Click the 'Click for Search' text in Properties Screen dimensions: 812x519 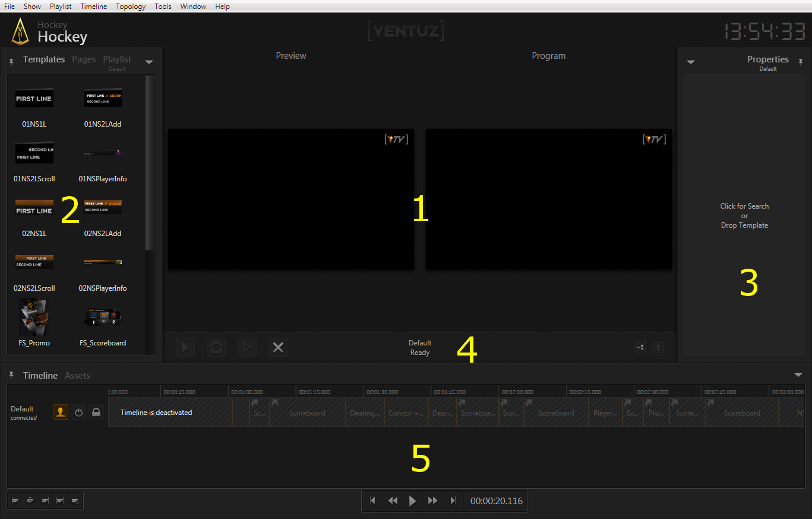[x=744, y=206]
